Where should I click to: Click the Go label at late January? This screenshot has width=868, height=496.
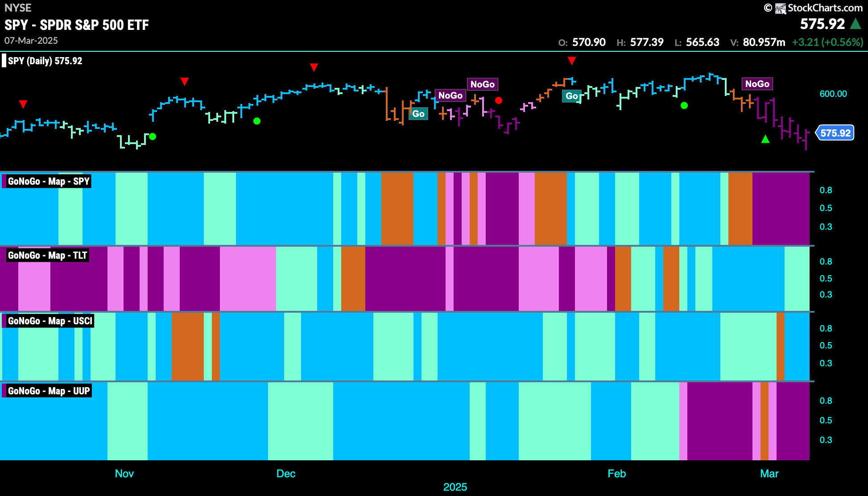pos(572,96)
